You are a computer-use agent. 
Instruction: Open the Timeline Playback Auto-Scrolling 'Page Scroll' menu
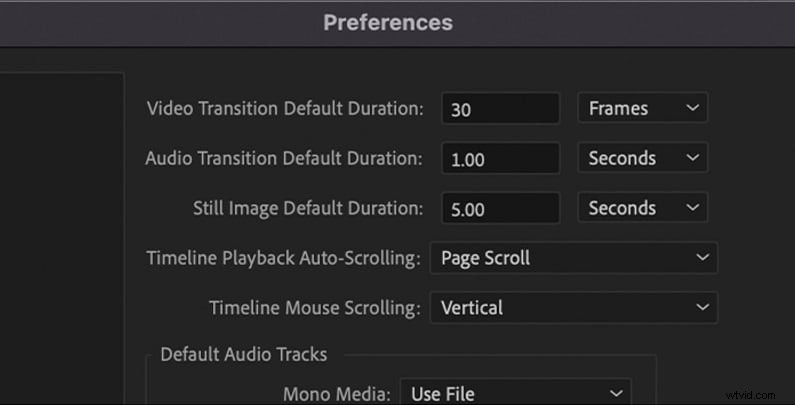point(573,258)
